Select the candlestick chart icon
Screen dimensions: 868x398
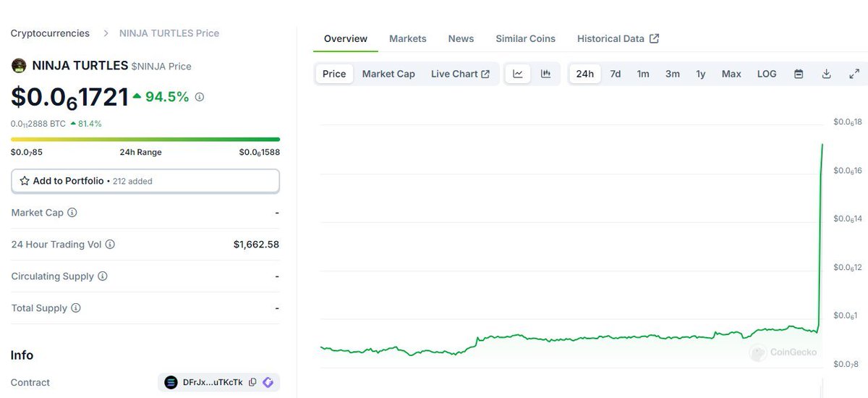tap(545, 74)
